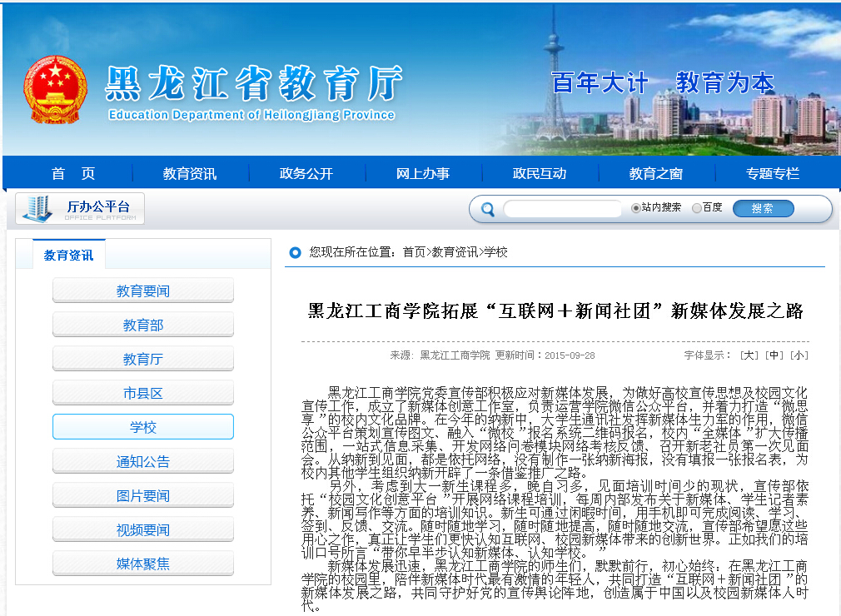Click 首页 link in breadcrumb path
Viewport: 841px width, 616px height.
414,252
